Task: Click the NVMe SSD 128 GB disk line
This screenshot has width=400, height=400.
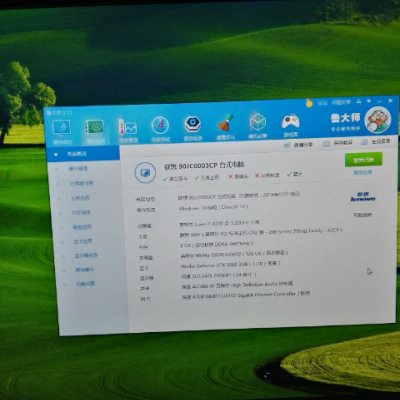Action: (234, 254)
